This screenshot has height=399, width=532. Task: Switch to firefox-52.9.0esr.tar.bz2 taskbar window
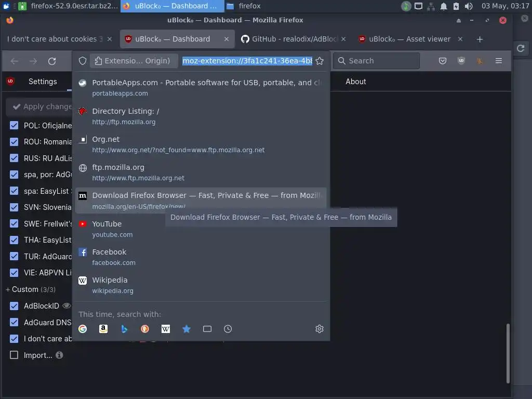point(68,6)
